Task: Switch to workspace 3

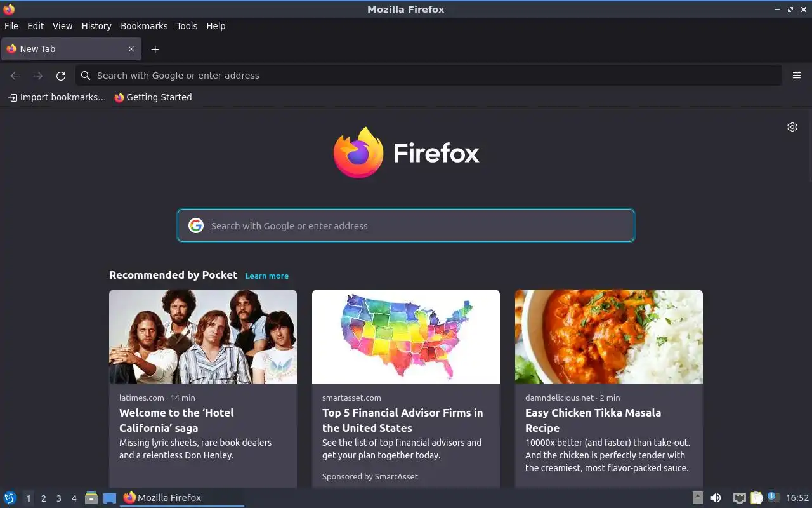Action: [x=58, y=498]
